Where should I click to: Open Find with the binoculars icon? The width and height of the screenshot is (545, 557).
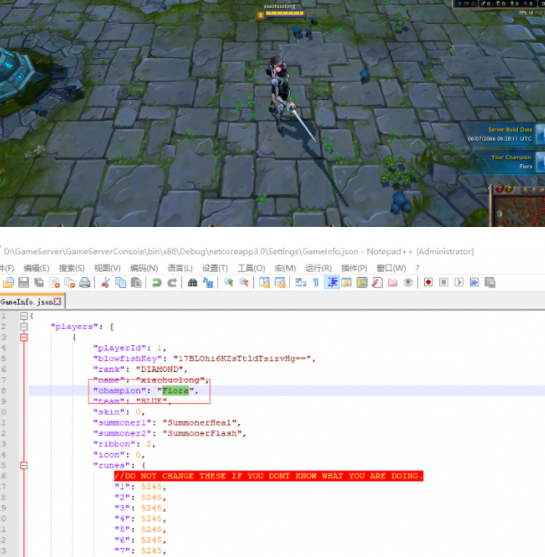click(x=192, y=282)
